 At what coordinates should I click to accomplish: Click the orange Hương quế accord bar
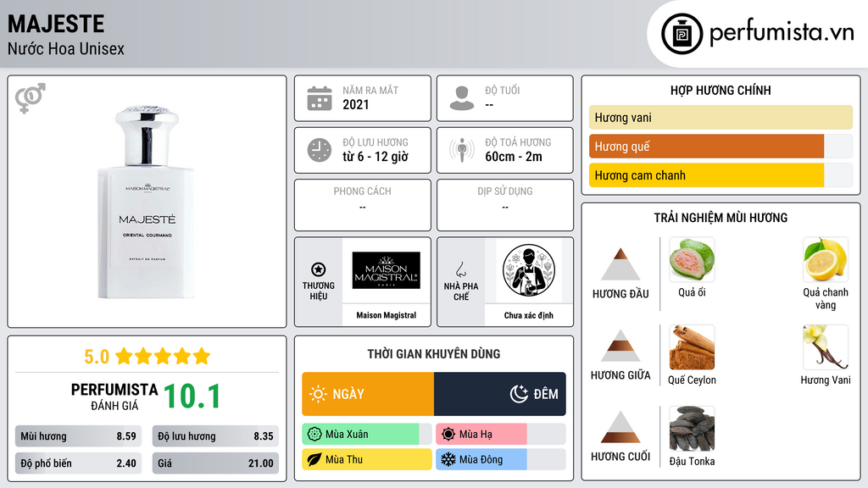point(706,147)
